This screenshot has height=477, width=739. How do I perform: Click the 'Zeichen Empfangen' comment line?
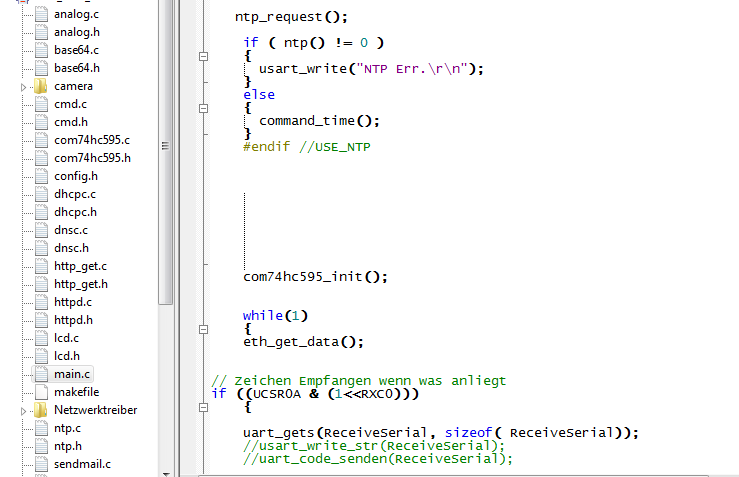pos(358,381)
